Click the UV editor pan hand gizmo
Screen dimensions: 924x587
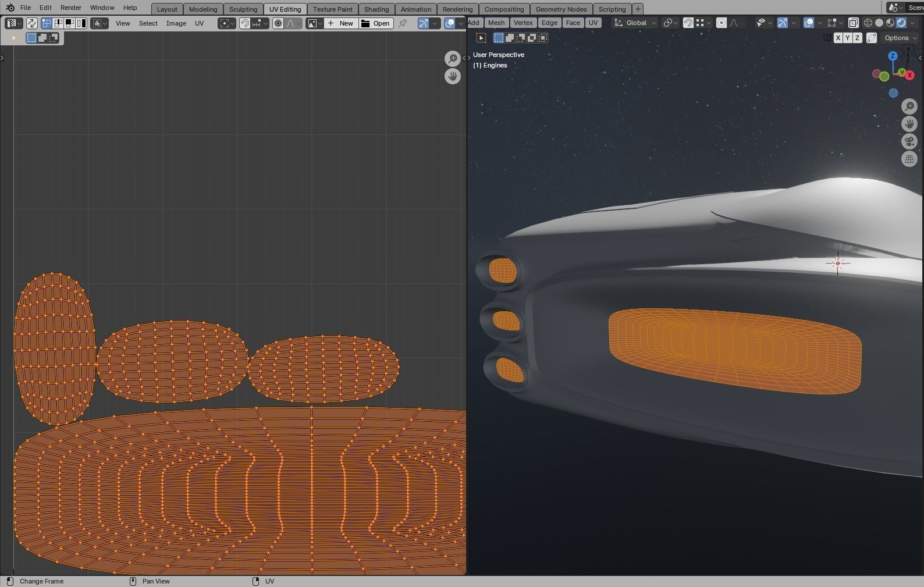click(452, 76)
